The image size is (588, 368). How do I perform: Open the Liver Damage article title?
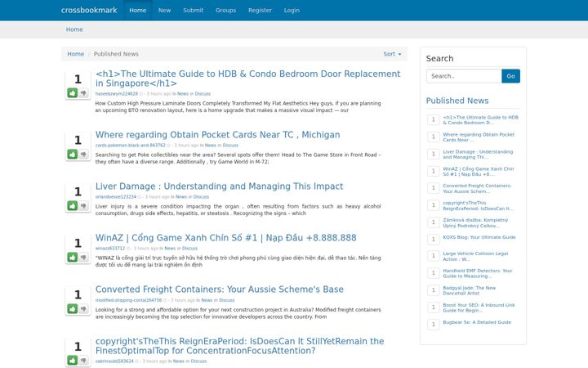219,186
